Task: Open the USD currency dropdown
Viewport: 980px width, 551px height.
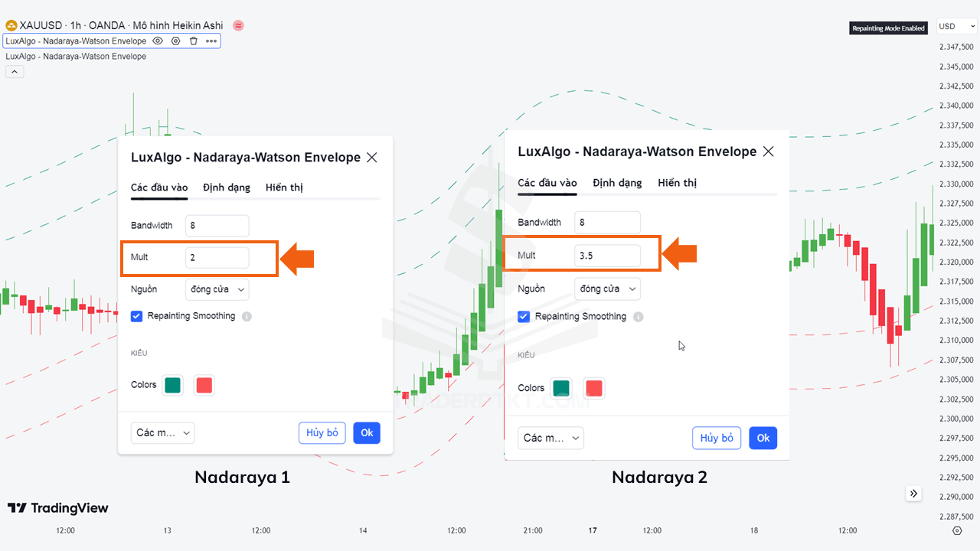Action: pos(957,26)
